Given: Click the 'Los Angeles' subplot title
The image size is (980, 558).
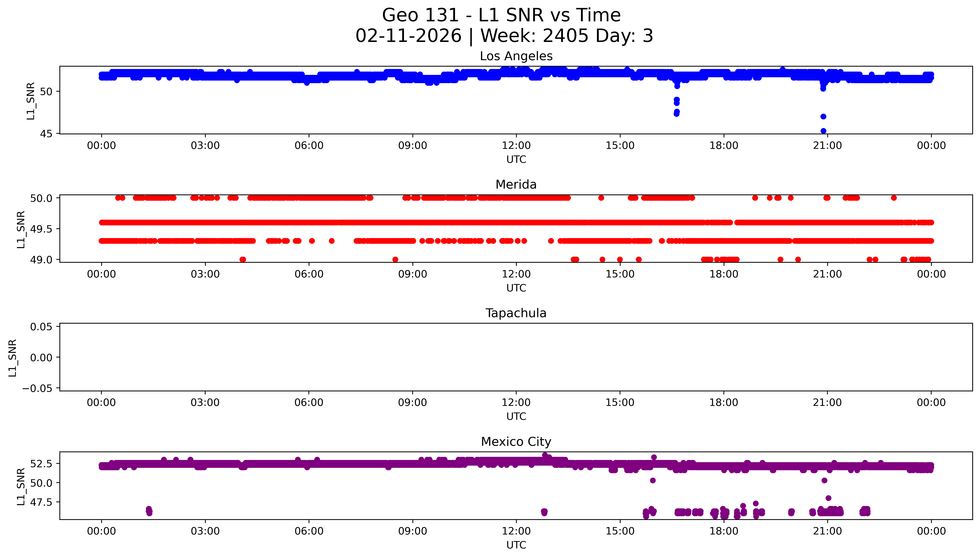Looking at the screenshot, I should (516, 56).
